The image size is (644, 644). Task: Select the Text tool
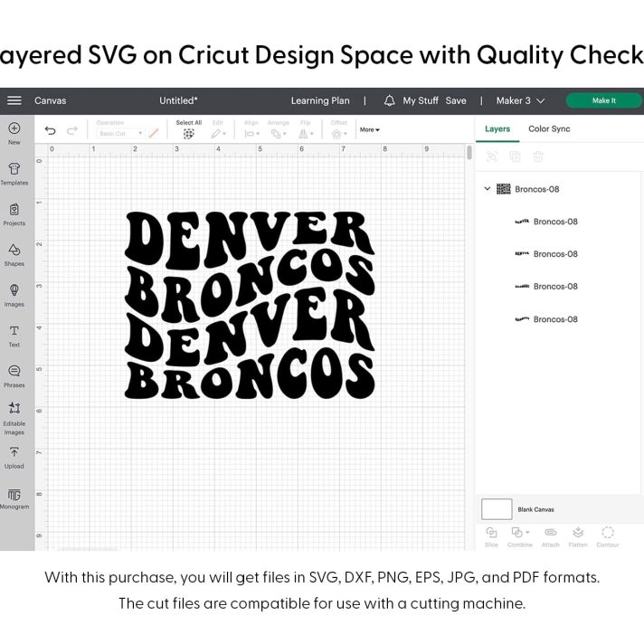[14, 336]
